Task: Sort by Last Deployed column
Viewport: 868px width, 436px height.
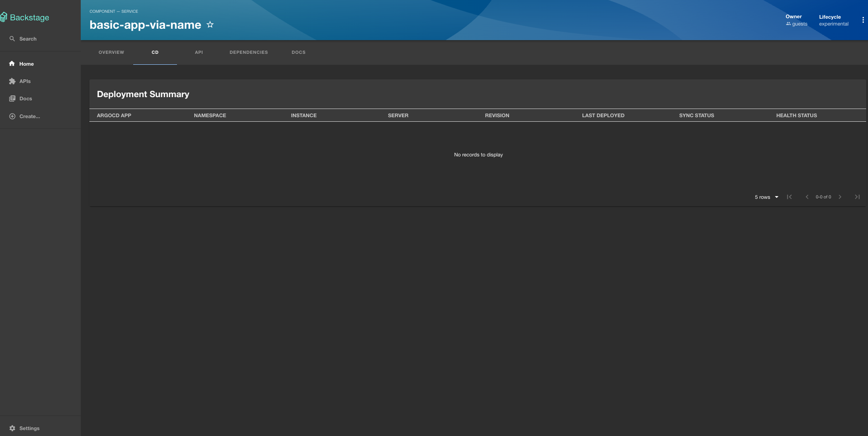Action: [x=603, y=115]
